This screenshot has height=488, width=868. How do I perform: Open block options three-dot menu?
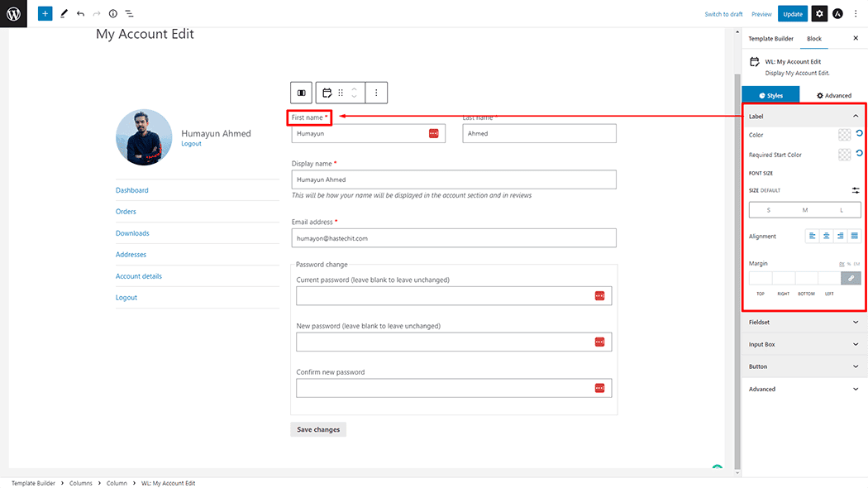pos(376,93)
